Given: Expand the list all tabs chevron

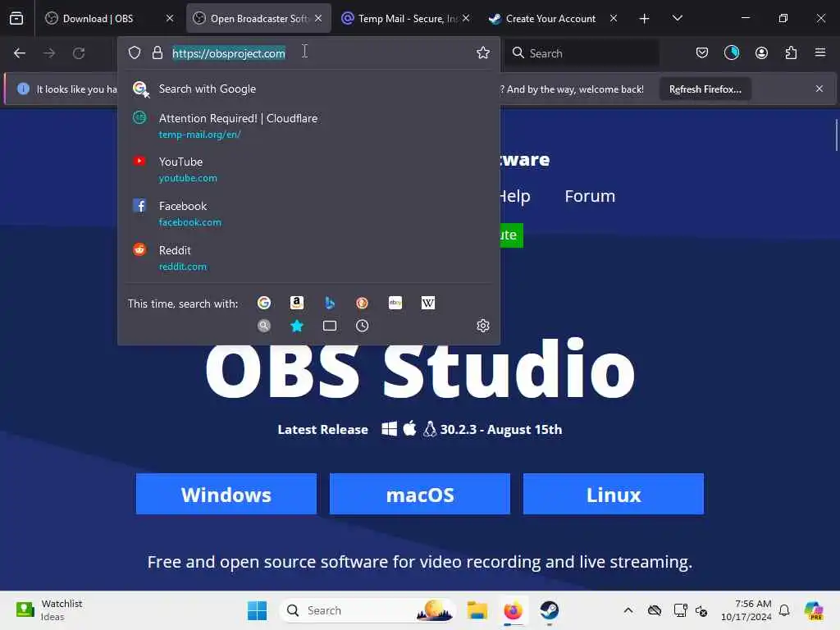Looking at the screenshot, I should (x=677, y=18).
